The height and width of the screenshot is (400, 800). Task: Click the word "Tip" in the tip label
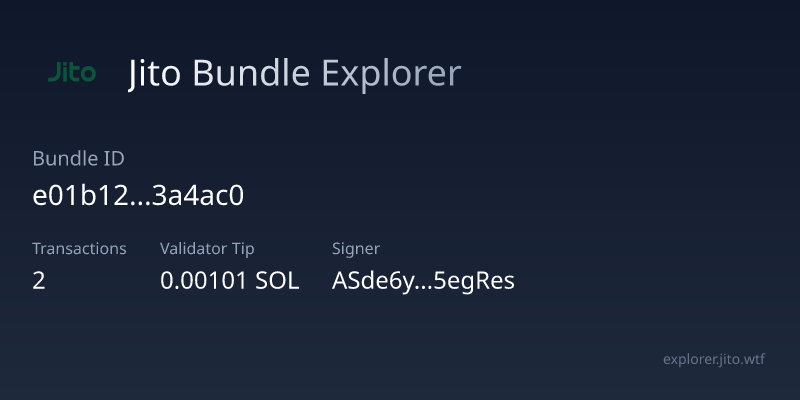[x=254, y=248]
